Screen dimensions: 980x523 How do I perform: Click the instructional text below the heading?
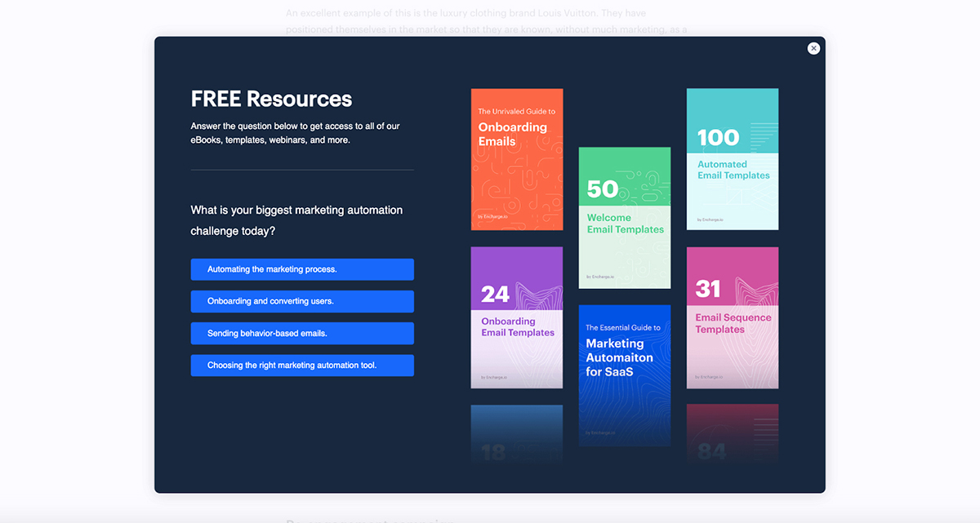[x=297, y=133]
